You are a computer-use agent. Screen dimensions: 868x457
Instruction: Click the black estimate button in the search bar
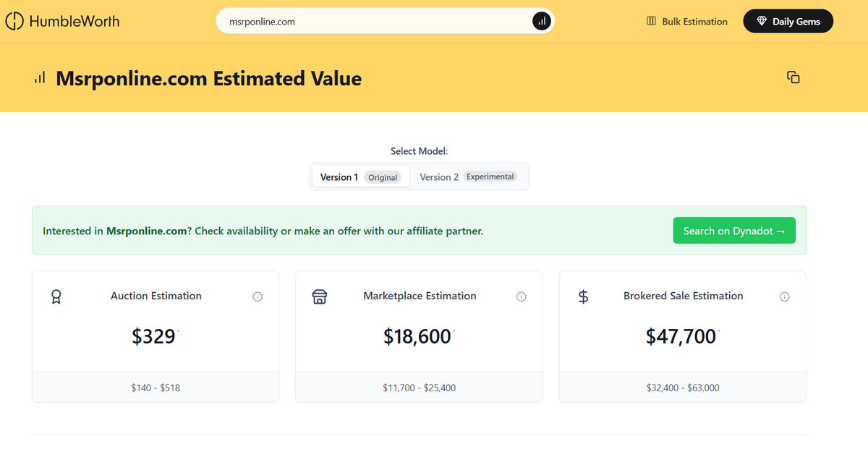(x=541, y=21)
